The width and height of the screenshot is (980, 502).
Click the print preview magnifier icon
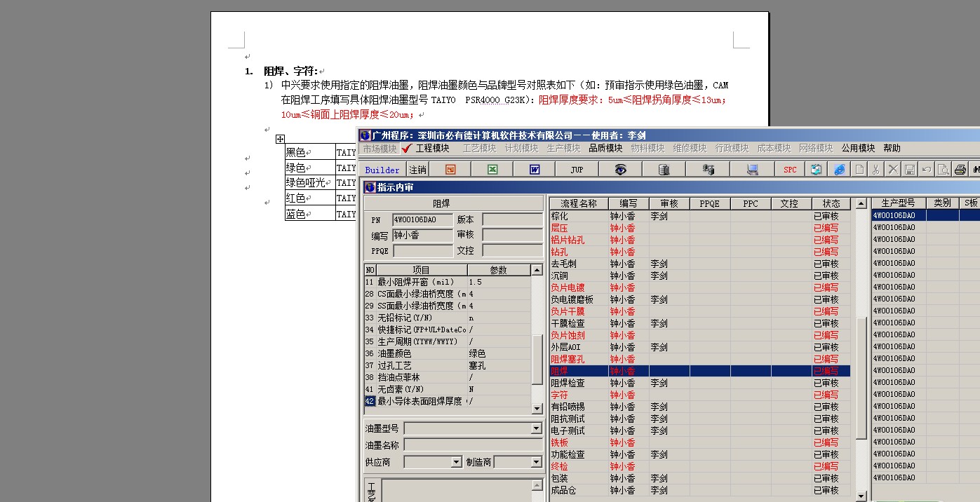[x=943, y=170]
